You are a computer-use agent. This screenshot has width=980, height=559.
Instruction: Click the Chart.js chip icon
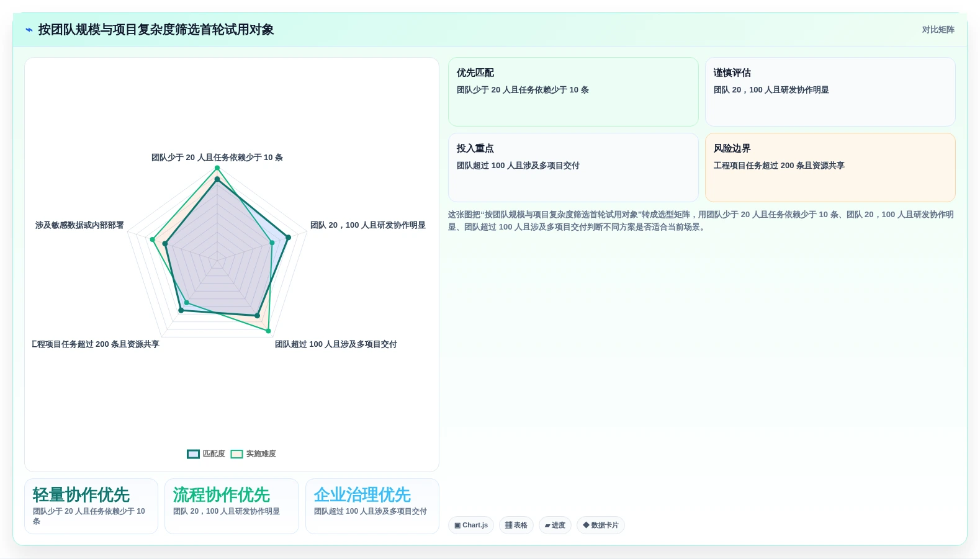coord(457,525)
